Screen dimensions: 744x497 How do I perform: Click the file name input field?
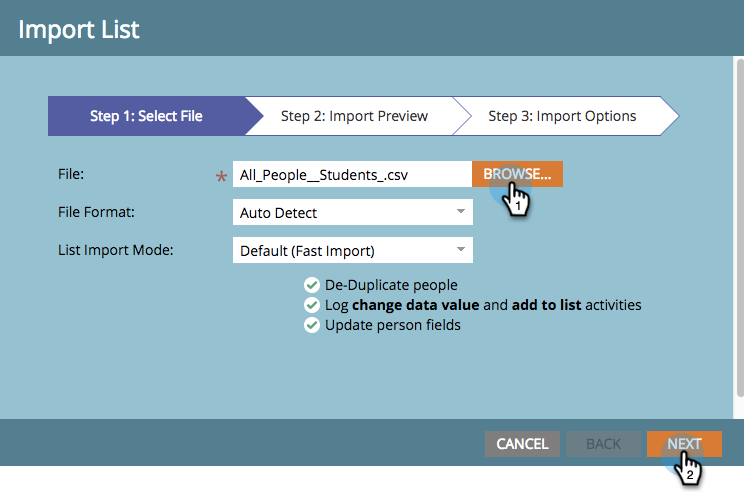coord(351,174)
